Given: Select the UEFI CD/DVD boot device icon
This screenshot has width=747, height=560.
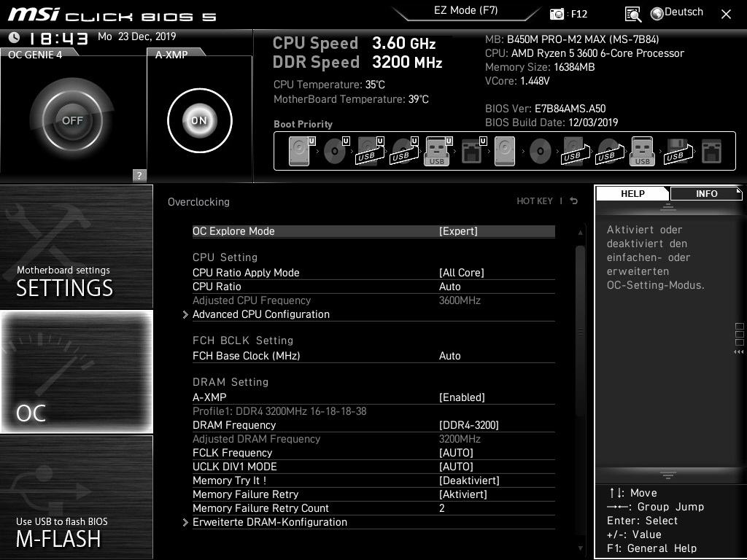Looking at the screenshot, I should (336, 151).
